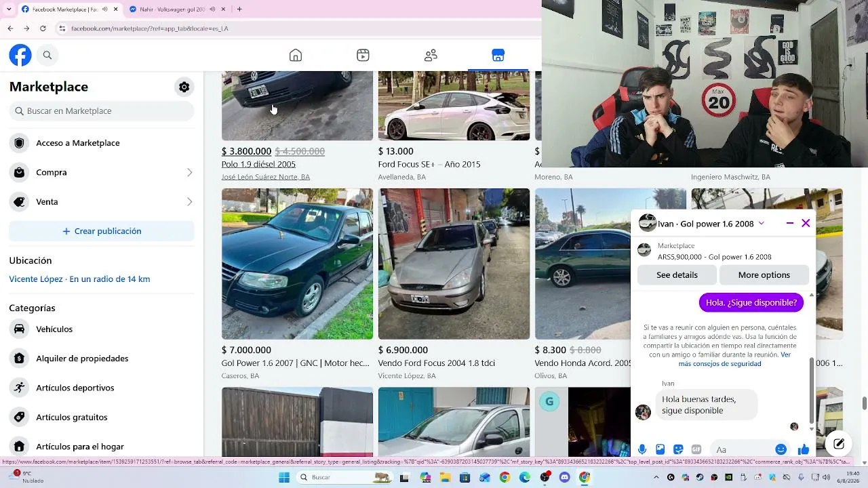This screenshot has width=868, height=488.
Task: Click the $ 7.000.000 price text
Action: coord(246,350)
